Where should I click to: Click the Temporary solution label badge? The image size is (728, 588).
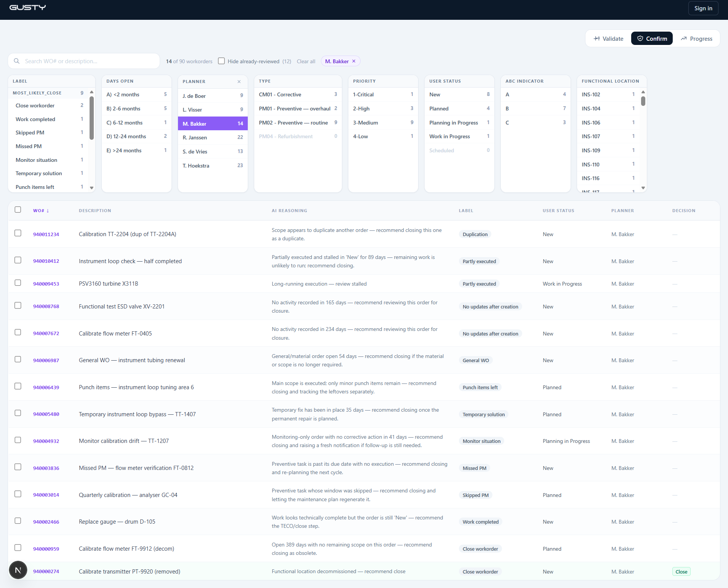(483, 415)
